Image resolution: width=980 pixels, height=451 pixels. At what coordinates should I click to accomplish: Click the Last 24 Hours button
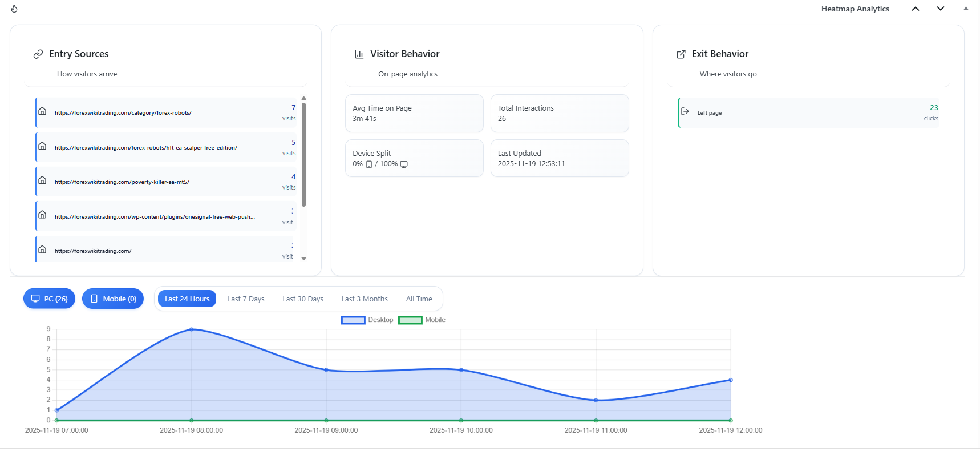(x=187, y=299)
